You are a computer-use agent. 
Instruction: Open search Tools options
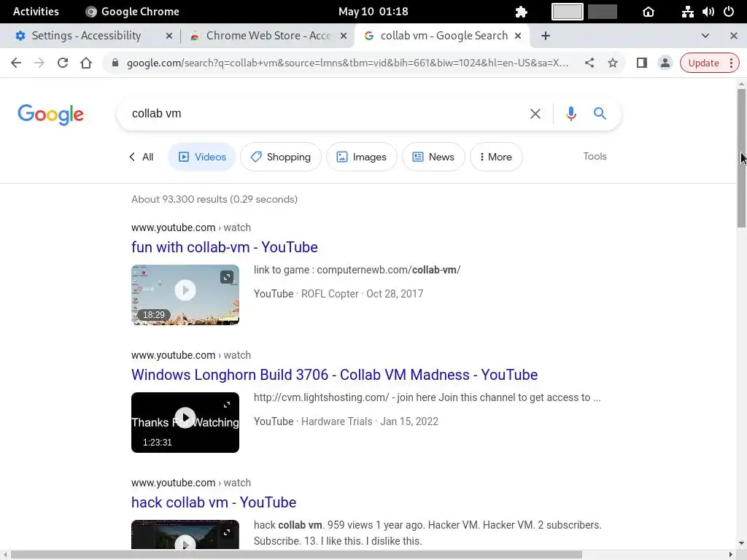(595, 157)
